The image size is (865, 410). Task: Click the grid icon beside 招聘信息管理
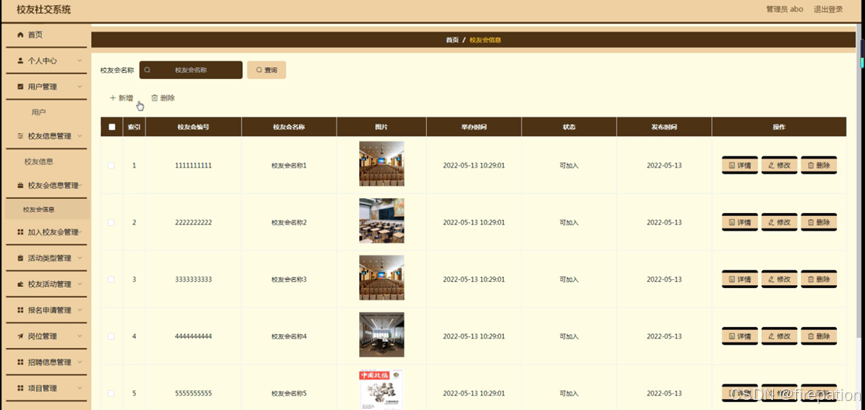(x=20, y=362)
